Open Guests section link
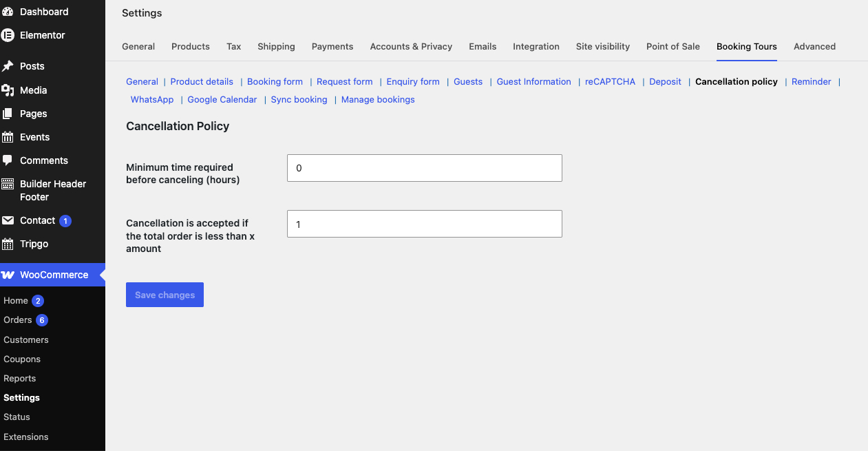 point(468,81)
